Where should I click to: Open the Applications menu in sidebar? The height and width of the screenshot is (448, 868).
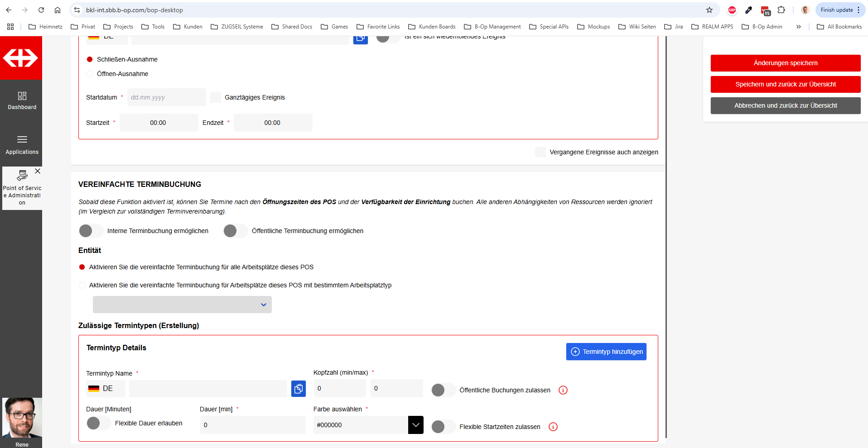[x=22, y=145]
